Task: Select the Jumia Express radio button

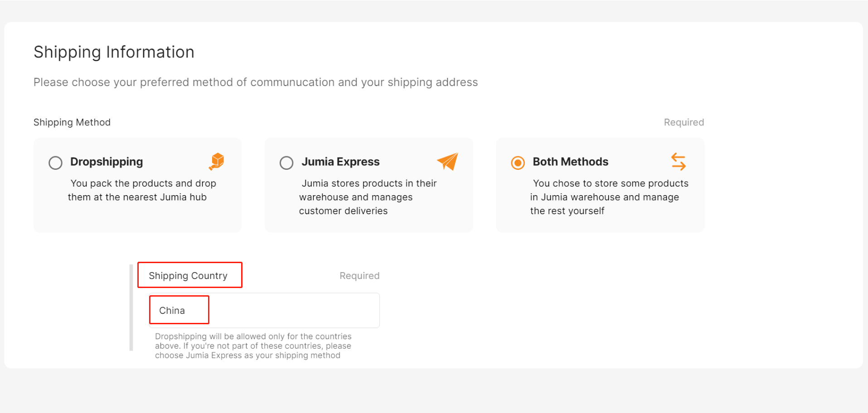Action: pos(286,163)
